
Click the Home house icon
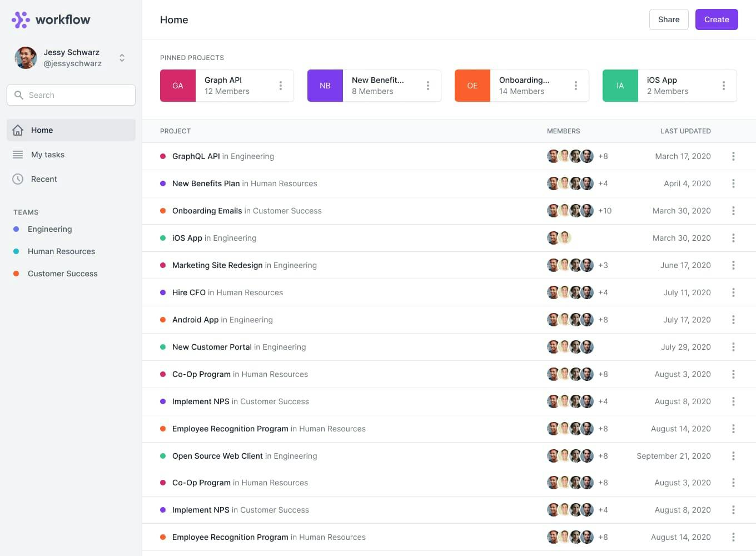(x=18, y=130)
